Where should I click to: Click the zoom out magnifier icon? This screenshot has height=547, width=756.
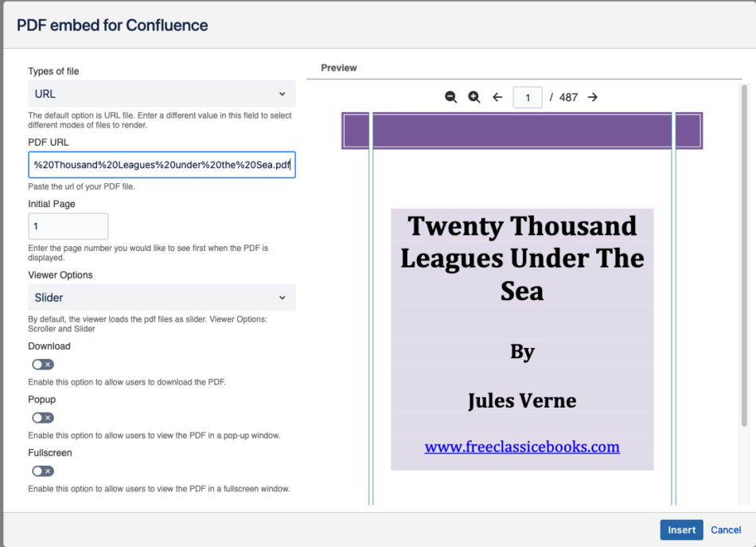tap(450, 97)
